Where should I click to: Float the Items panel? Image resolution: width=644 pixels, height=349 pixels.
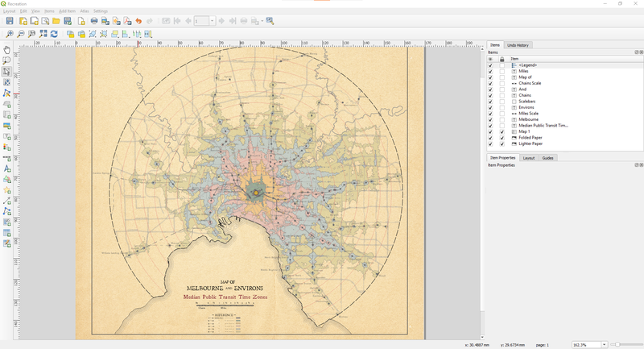tap(637, 52)
